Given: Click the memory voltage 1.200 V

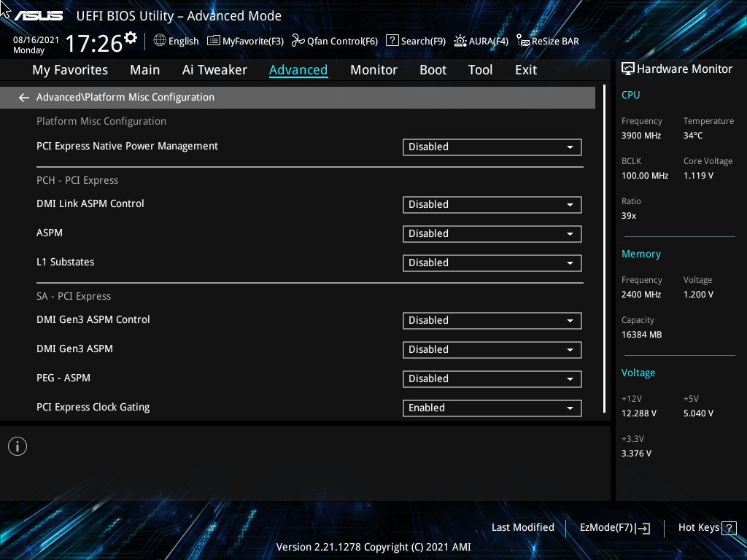Looking at the screenshot, I should click(698, 295).
